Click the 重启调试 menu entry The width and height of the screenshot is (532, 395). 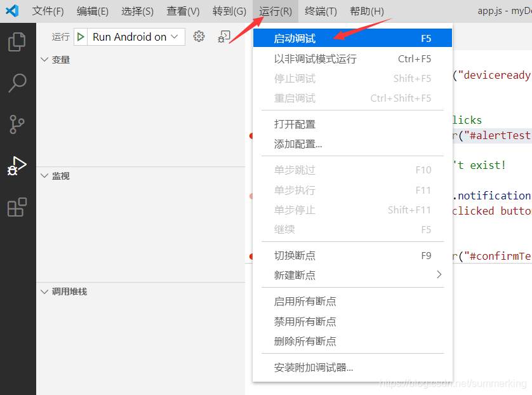click(352, 98)
